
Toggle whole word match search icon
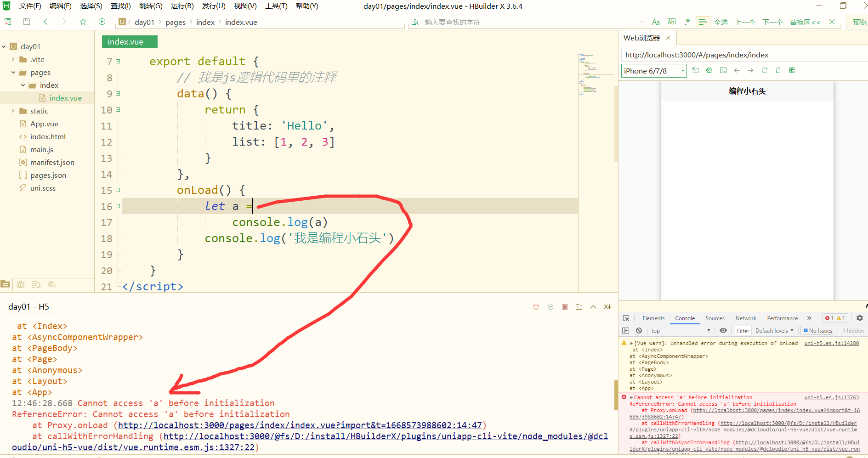(x=671, y=22)
